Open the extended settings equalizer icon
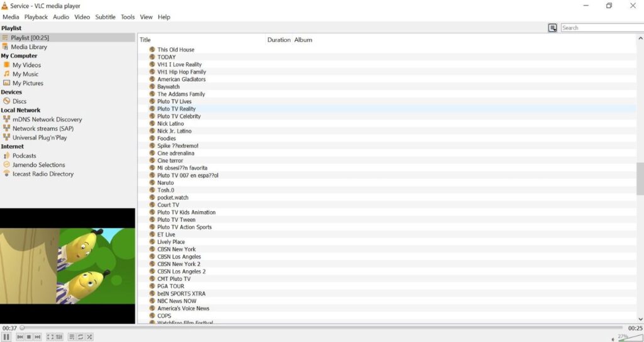 pyautogui.click(x=59, y=337)
